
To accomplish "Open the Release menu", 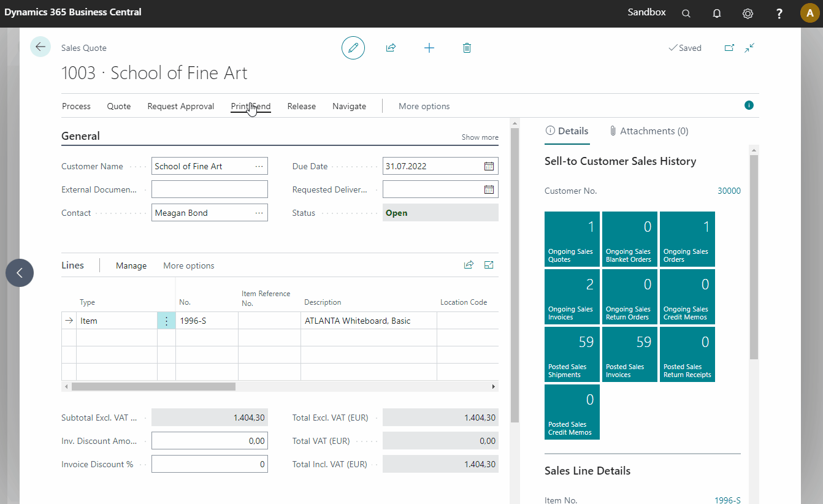I will [302, 106].
